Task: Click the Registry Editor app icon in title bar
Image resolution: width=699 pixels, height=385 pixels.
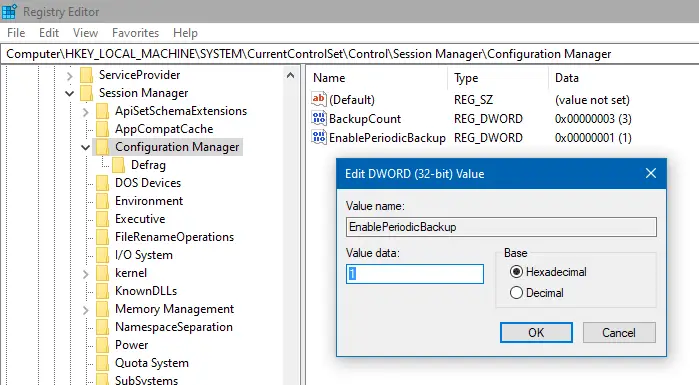Action: [9, 11]
